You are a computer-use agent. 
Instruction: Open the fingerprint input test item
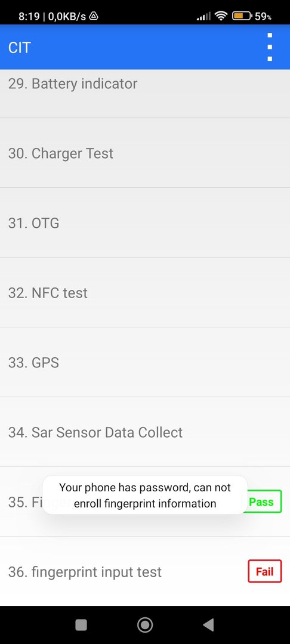tap(145, 571)
